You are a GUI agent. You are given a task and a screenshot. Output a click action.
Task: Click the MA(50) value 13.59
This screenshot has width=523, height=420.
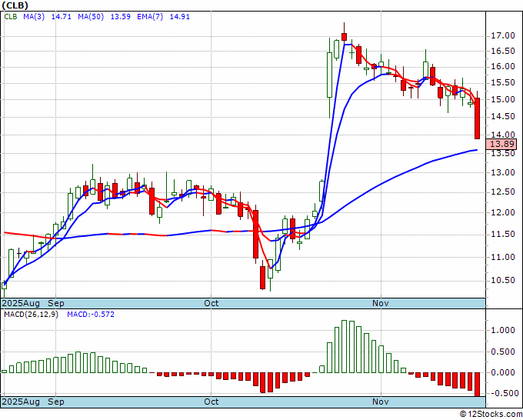pos(121,17)
